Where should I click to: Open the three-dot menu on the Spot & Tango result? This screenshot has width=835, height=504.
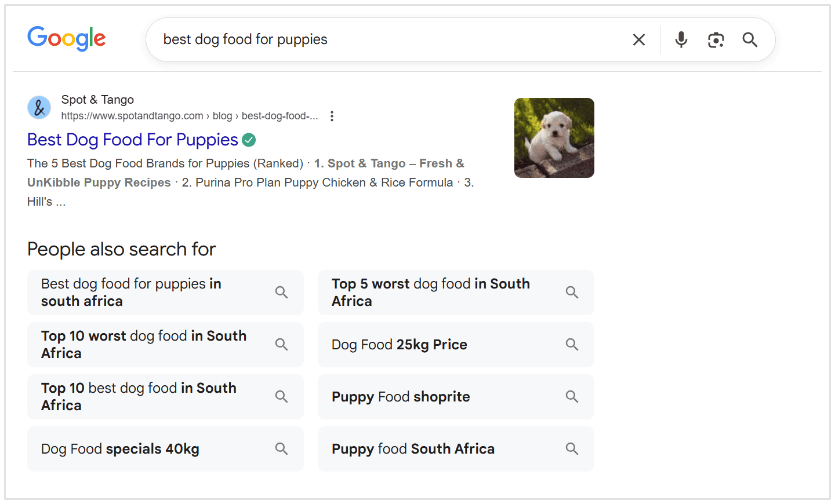pos(331,116)
